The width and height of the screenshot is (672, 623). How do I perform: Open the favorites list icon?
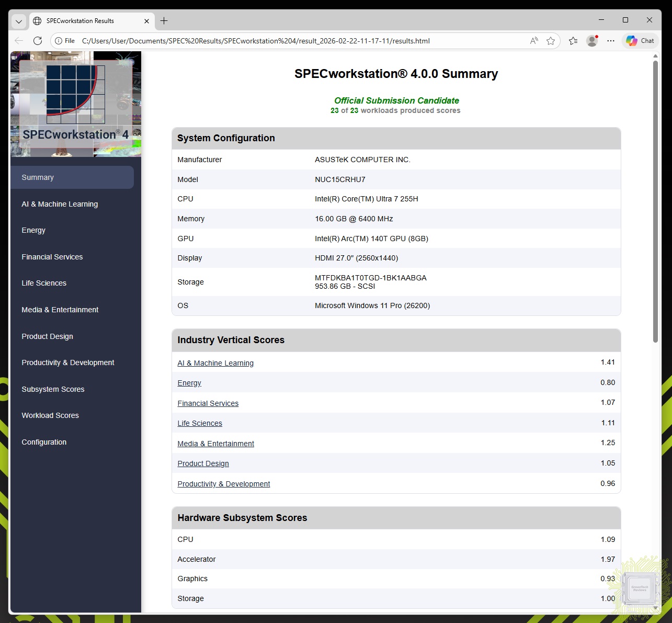click(573, 41)
